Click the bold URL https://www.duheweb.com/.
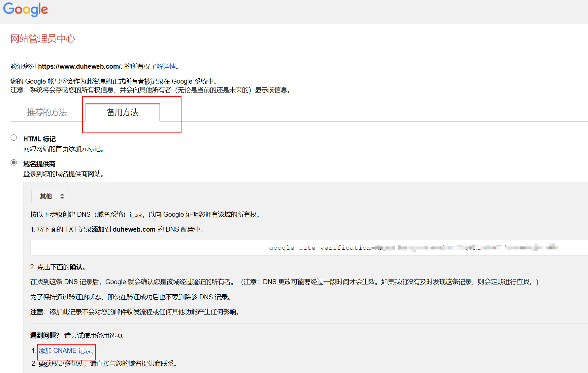 [x=80, y=66]
